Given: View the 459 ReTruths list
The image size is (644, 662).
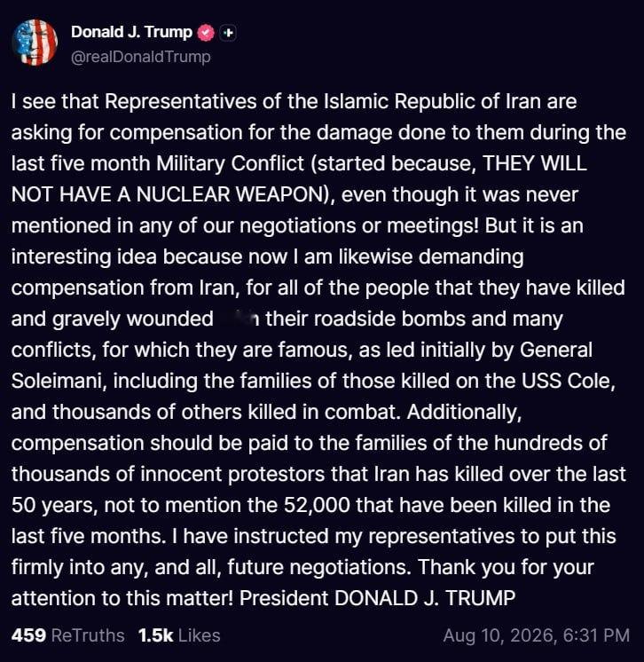Looking at the screenshot, I should point(68,635).
